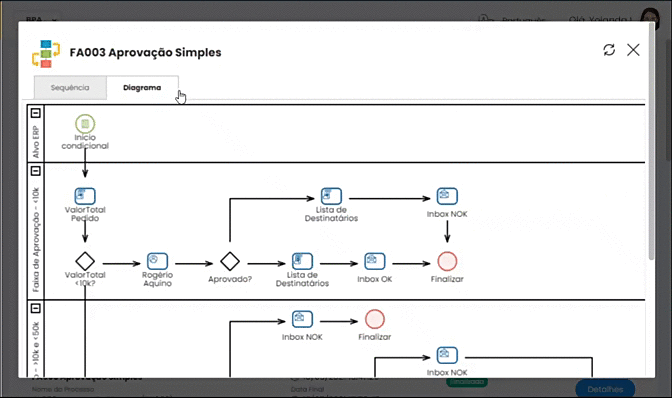Image resolution: width=672 pixels, height=398 pixels.
Task: Close the FA003 Aprovação Simples dialog
Action: 633,50
